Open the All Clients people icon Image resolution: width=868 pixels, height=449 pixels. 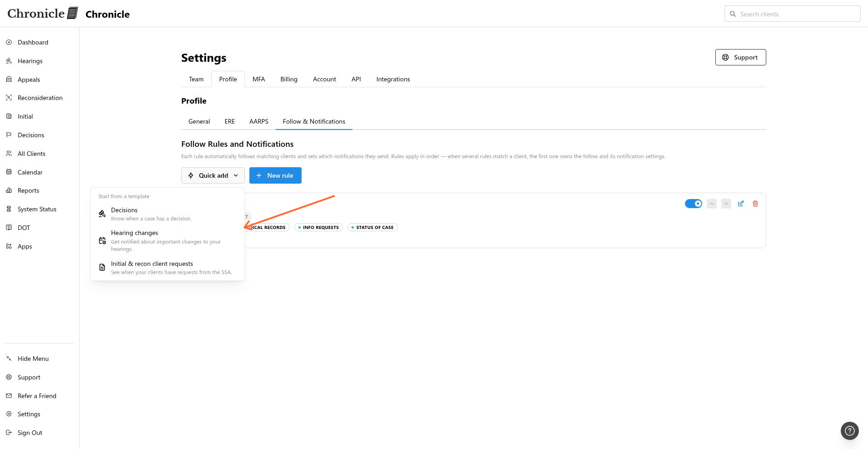point(9,154)
